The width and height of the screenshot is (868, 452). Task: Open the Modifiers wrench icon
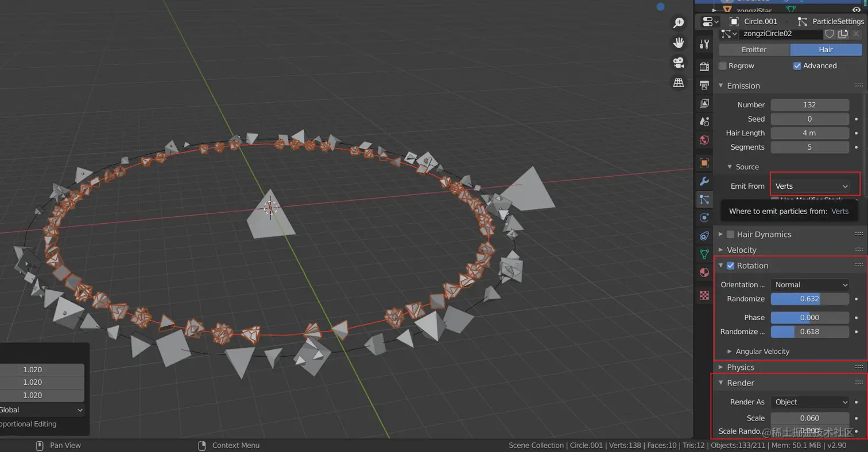(x=704, y=181)
